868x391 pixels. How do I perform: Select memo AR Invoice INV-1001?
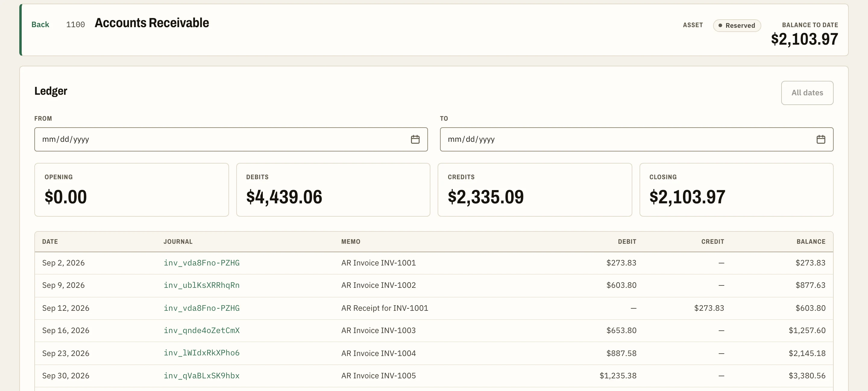[x=379, y=263]
